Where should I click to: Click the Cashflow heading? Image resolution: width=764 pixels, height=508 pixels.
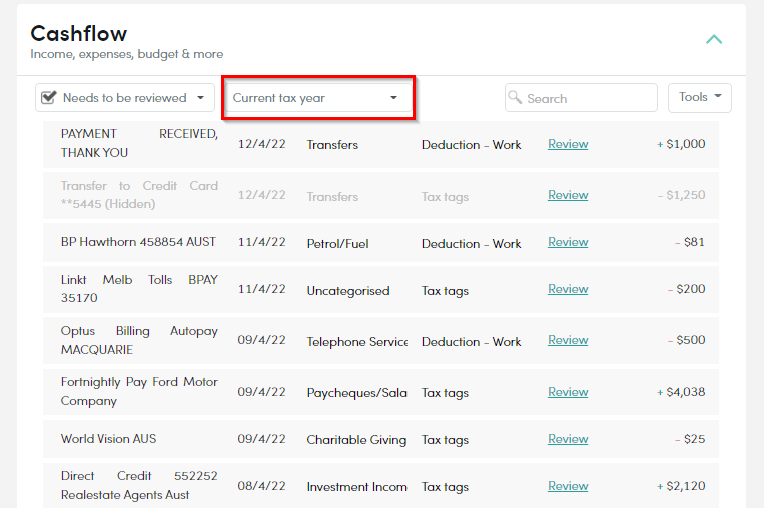pyautogui.click(x=78, y=34)
